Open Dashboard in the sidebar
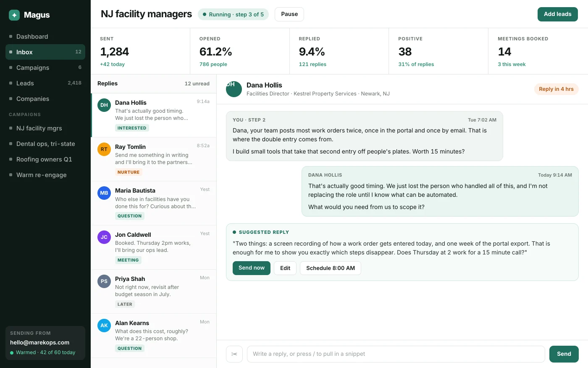 point(45,37)
